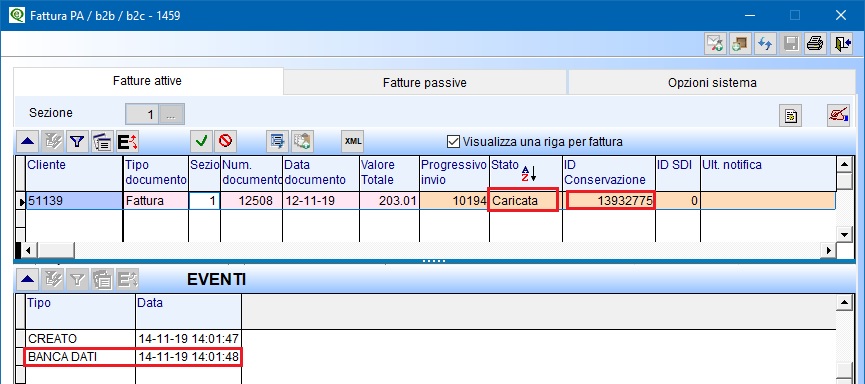Click the blue refresh arrows icon
The width and height of the screenshot is (865, 384).
(x=765, y=44)
